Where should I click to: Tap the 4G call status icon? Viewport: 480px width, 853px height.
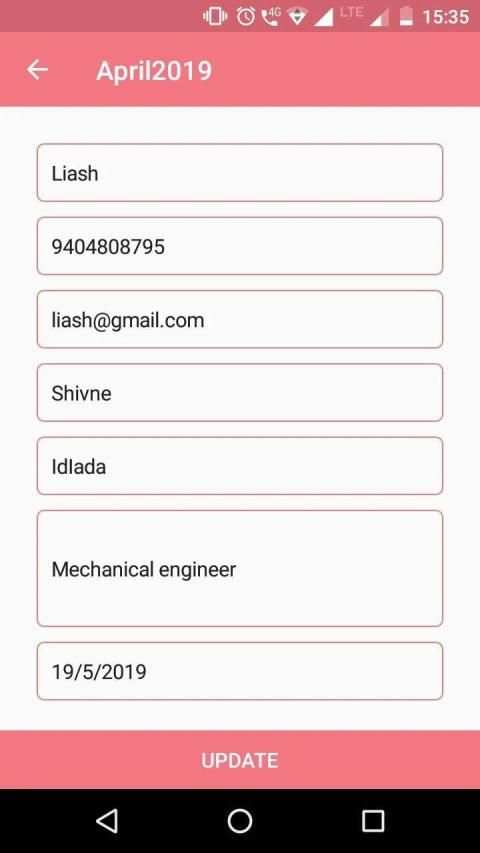[x=270, y=16]
